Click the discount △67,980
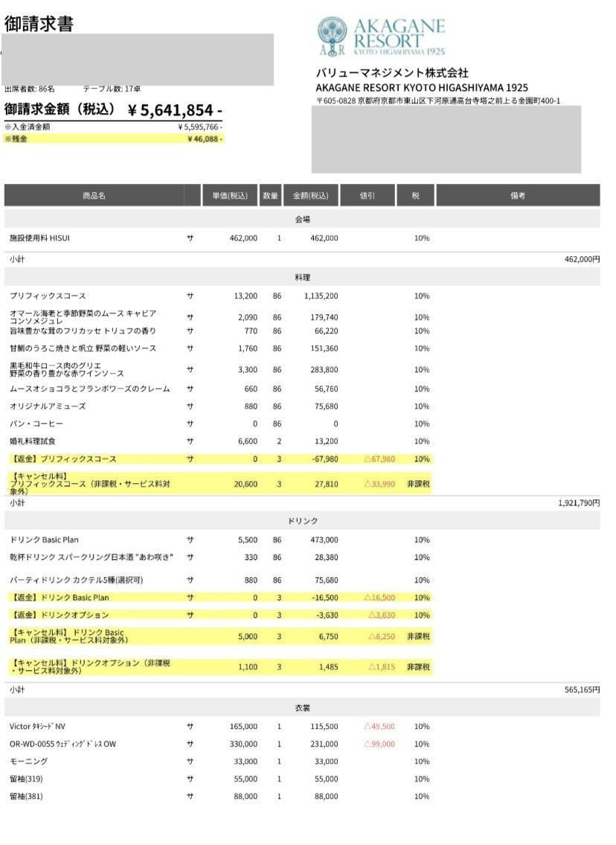Screen dimensions: 616x845 tap(379, 459)
